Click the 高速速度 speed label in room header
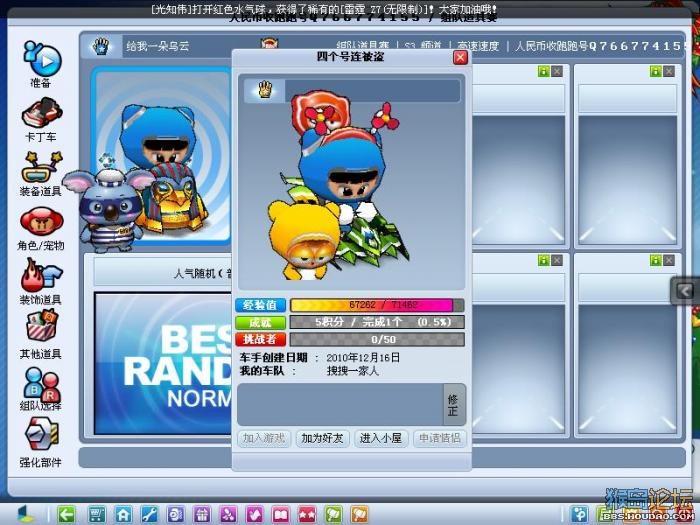Viewport: 700px width, 525px height. (x=478, y=46)
